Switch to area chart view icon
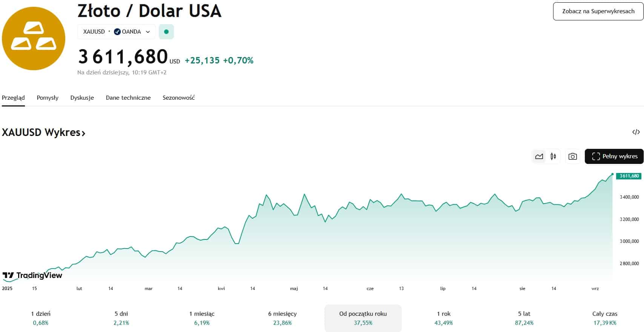This screenshot has width=644, height=332. (x=539, y=156)
